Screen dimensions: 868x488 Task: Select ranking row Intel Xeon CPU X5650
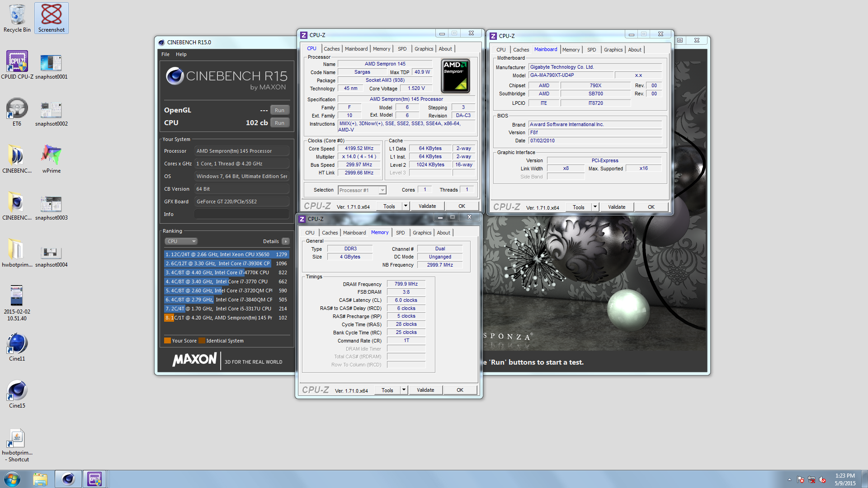point(226,254)
